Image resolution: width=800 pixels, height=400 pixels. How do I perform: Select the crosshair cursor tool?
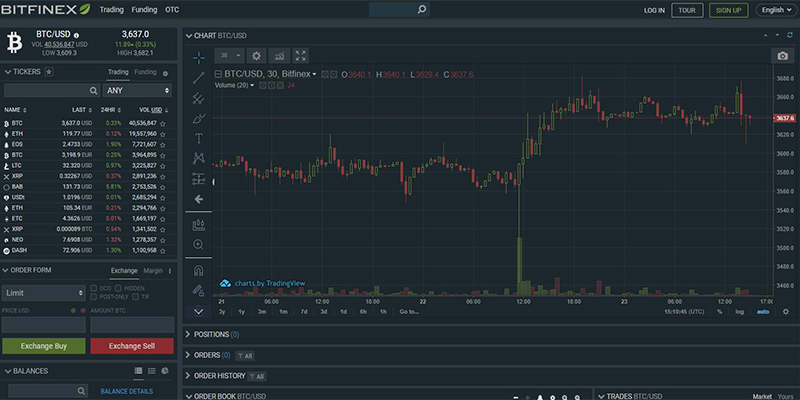coord(198,58)
